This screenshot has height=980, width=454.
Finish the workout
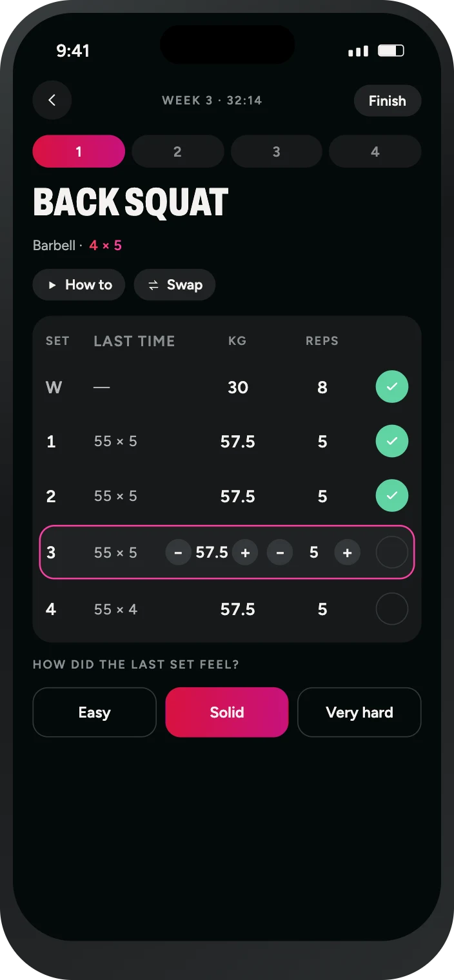click(x=388, y=101)
